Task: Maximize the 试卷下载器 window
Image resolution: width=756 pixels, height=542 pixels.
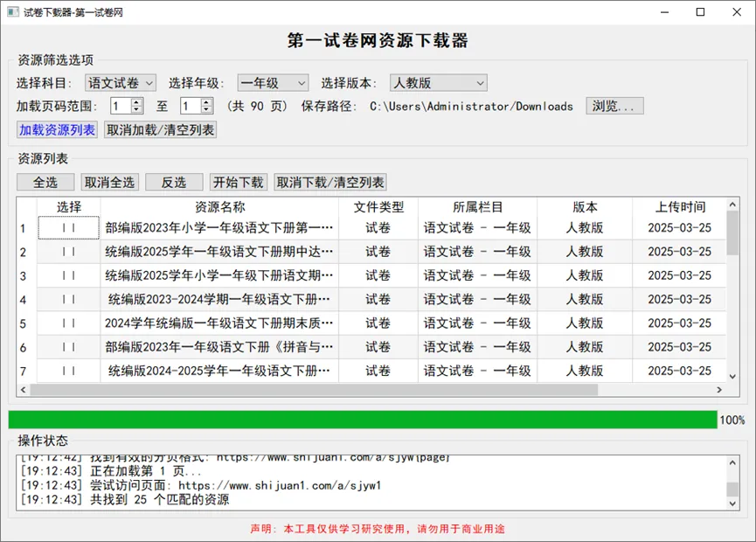Action: [701, 12]
